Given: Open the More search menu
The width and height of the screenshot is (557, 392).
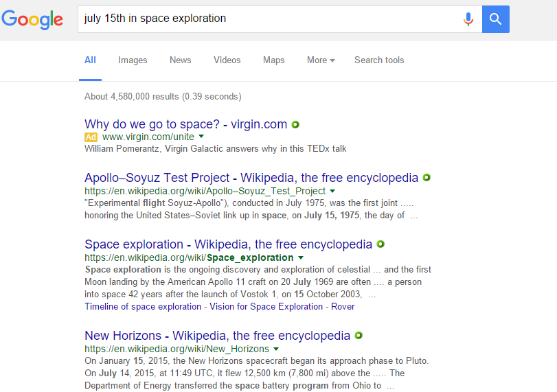Looking at the screenshot, I should click(321, 60).
